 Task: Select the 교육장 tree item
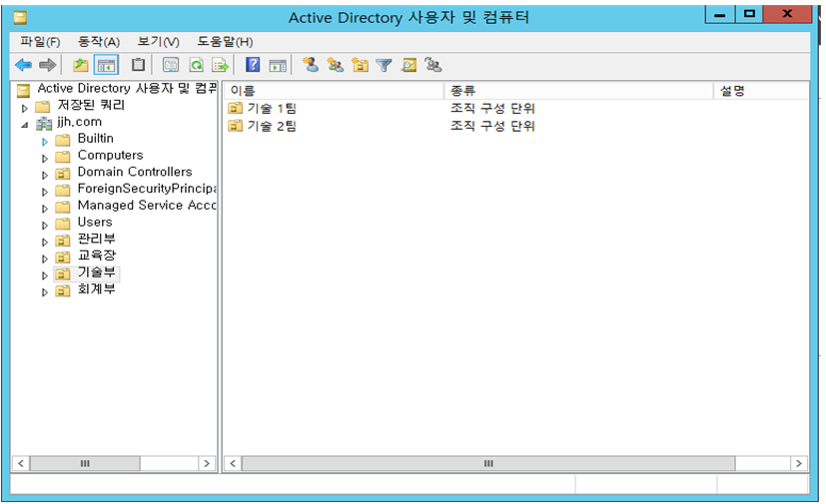(x=97, y=255)
